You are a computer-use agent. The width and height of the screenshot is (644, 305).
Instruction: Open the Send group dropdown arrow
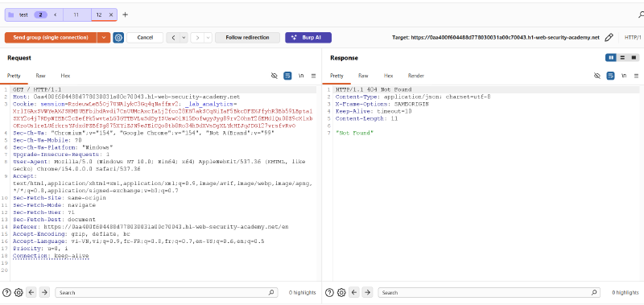[104, 38]
